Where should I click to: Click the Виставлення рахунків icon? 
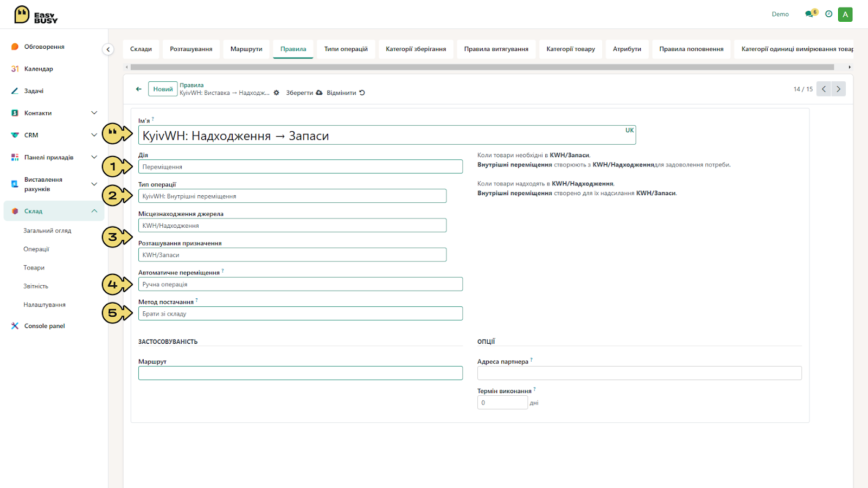[15, 184]
